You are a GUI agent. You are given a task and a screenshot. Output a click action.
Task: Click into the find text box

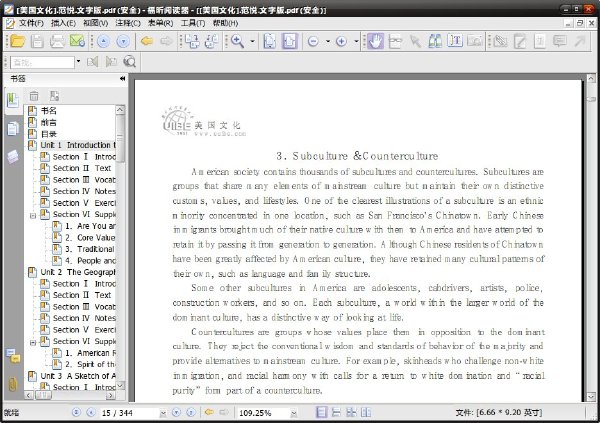click(x=42, y=62)
